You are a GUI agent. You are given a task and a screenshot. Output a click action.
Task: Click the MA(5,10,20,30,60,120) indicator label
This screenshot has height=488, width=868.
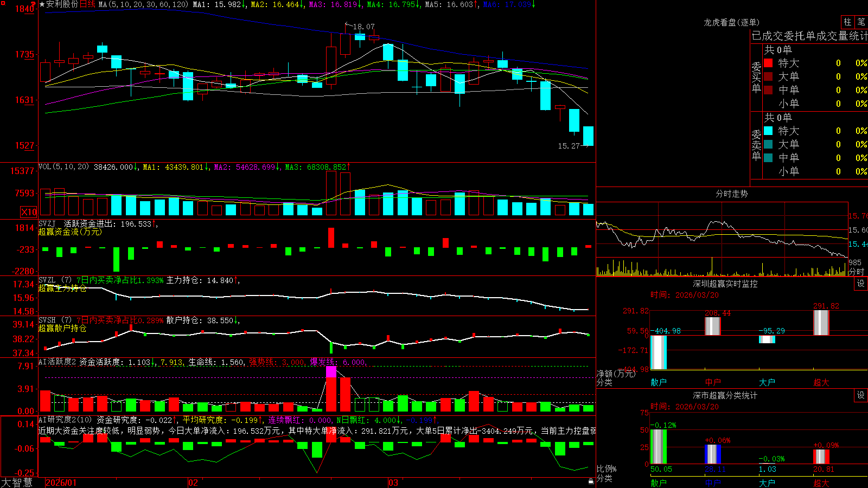144,4
